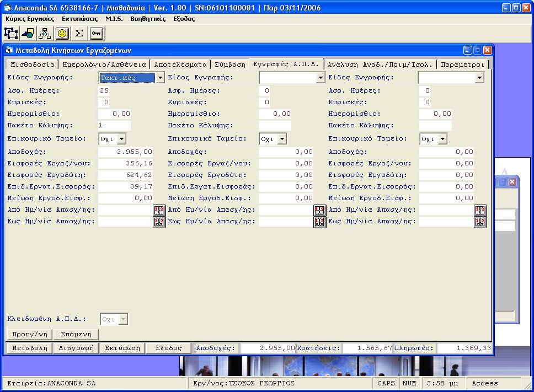
Task: Expand the Τακτικές Είδος Εγγραφής dropdown
Action: (160, 78)
